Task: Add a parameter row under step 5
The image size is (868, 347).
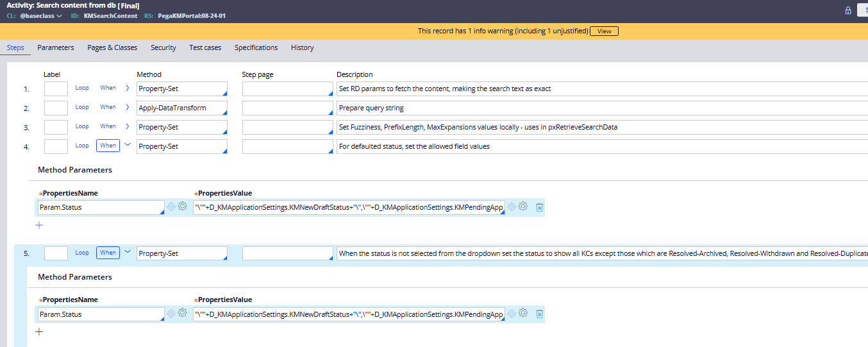Action: [x=39, y=332]
